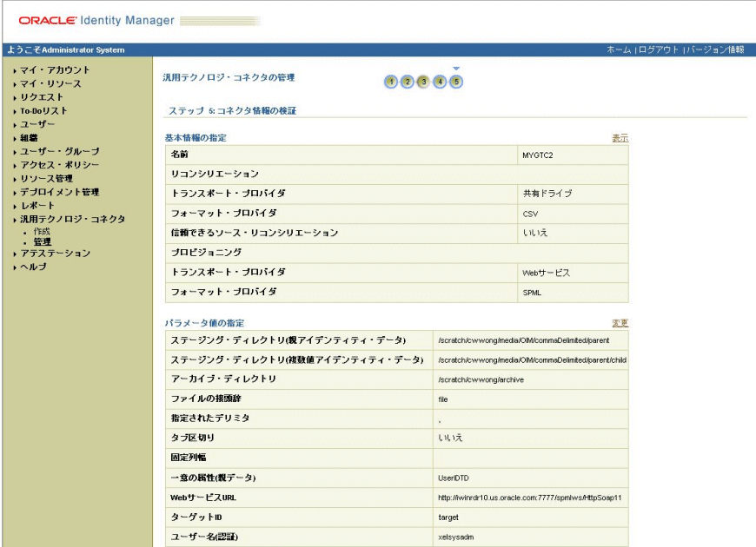756x547 pixels.
Task: Click the multi-value staging directory path ending in child
Action: coord(532,360)
